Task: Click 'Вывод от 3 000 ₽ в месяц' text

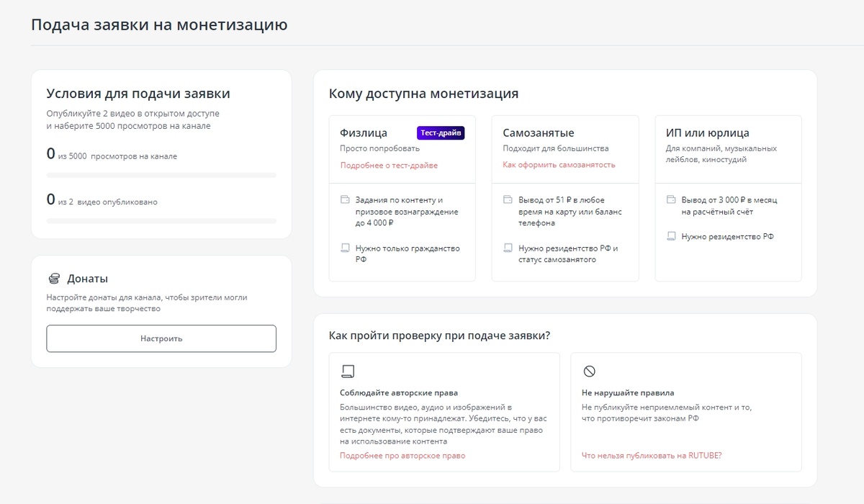Action: point(729,206)
